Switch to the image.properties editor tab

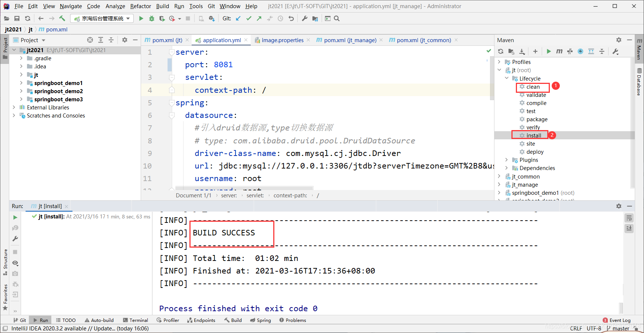click(283, 40)
